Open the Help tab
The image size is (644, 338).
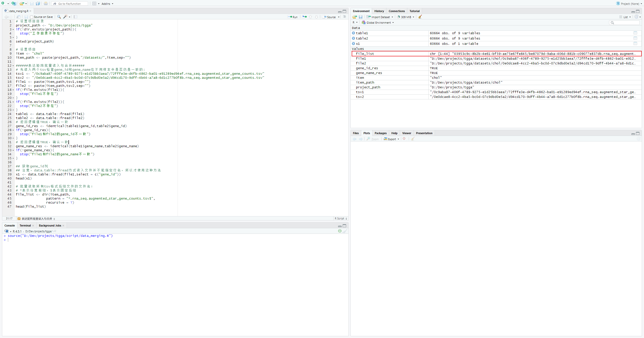pyautogui.click(x=394, y=133)
